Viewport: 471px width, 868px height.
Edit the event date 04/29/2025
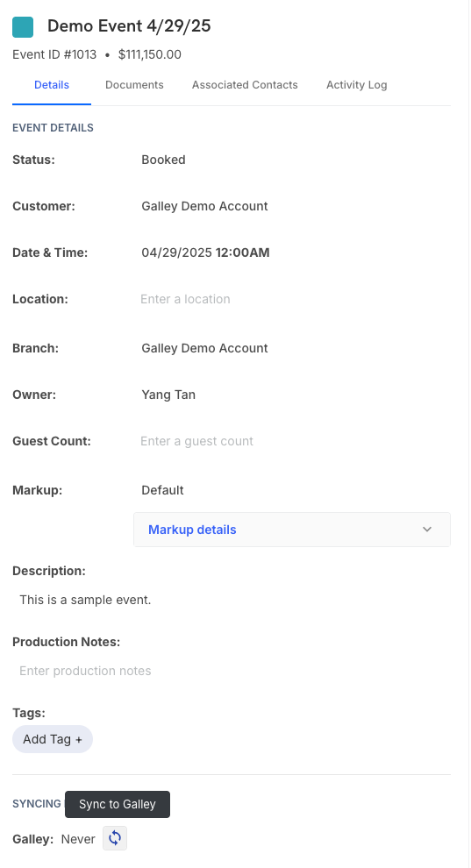tap(176, 253)
